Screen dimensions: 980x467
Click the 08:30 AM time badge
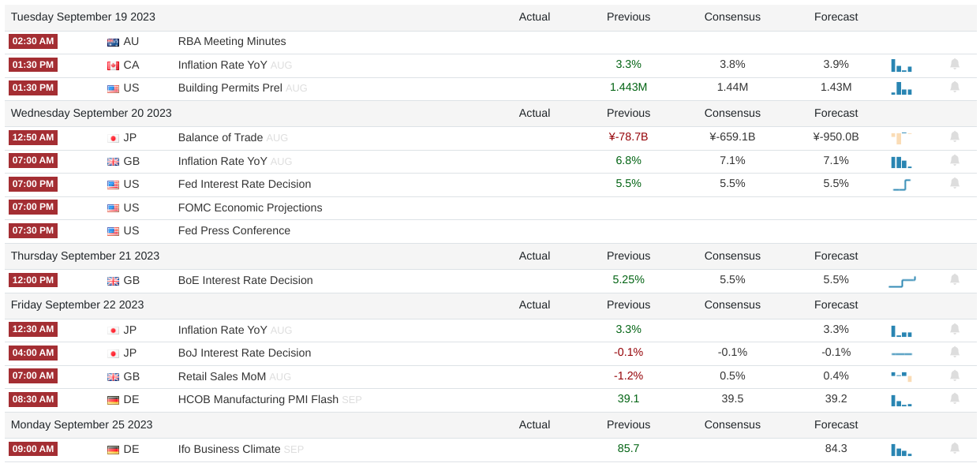[33, 400]
